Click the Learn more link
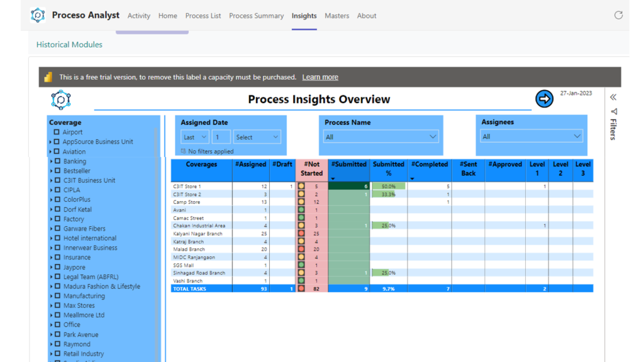The image size is (644, 362). tap(320, 77)
